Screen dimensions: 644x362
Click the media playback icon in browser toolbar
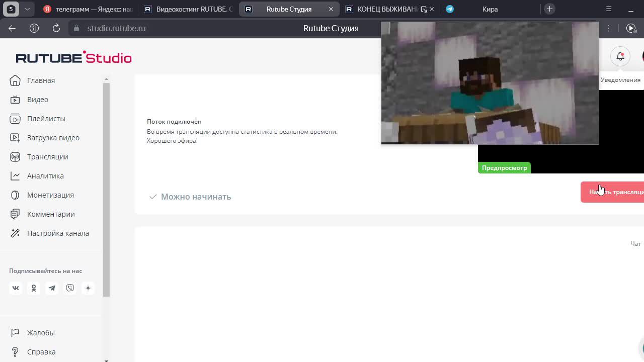point(631,28)
